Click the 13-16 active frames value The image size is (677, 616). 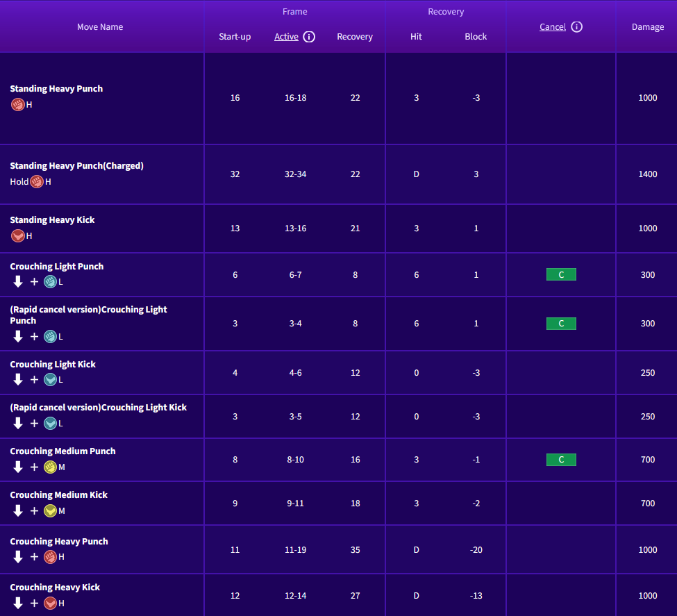coord(295,228)
